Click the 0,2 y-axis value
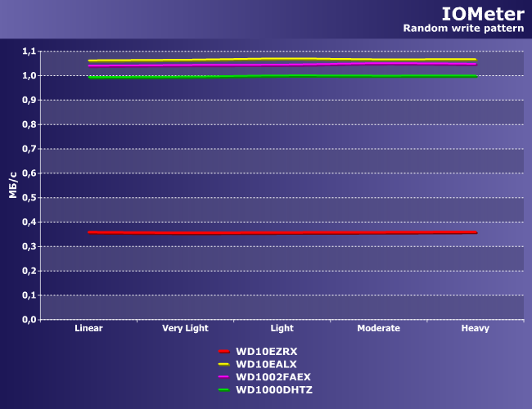532x409 pixels. (29, 271)
